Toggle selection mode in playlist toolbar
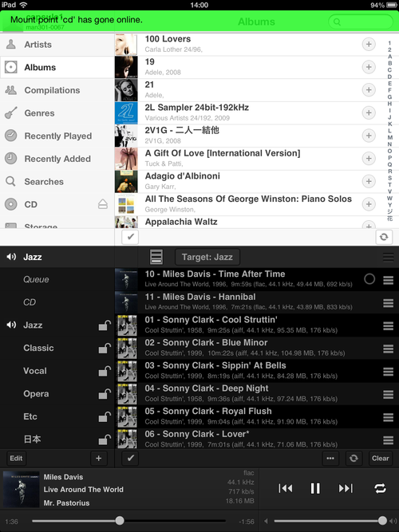Viewport: 399px width, 532px height. tap(130, 459)
